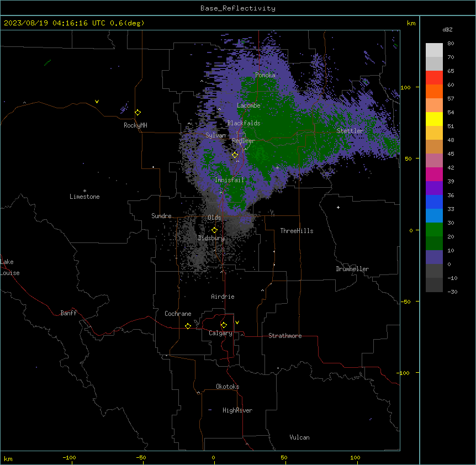Image resolution: width=476 pixels, height=465 pixels.
Task: Click the legend value -30
Action: [453, 292]
